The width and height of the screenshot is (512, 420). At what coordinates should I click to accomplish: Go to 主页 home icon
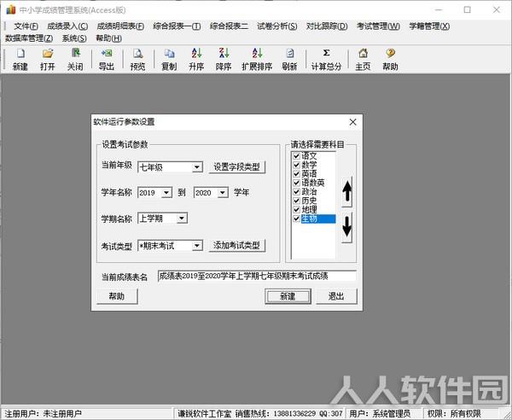[363, 59]
